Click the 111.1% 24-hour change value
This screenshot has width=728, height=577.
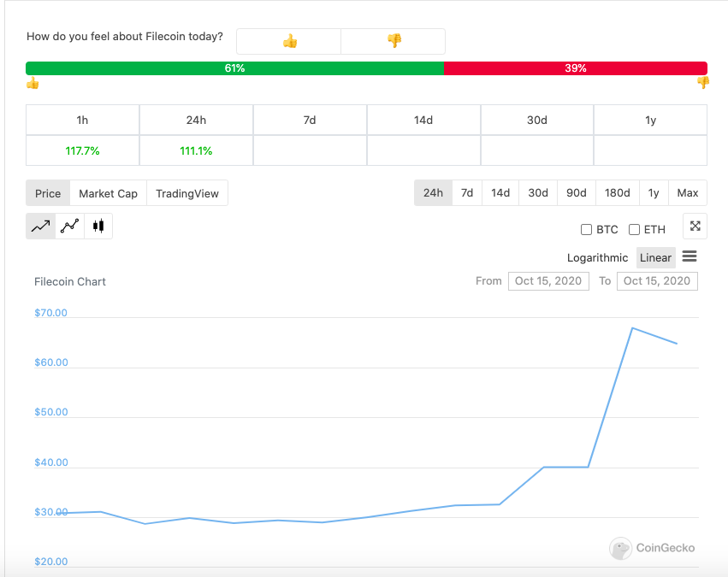pyautogui.click(x=196, y=150)
